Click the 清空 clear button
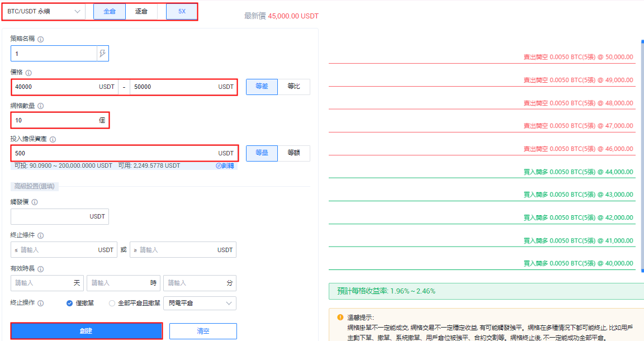Viewport: 644px width, 341px height. point(203,331)
